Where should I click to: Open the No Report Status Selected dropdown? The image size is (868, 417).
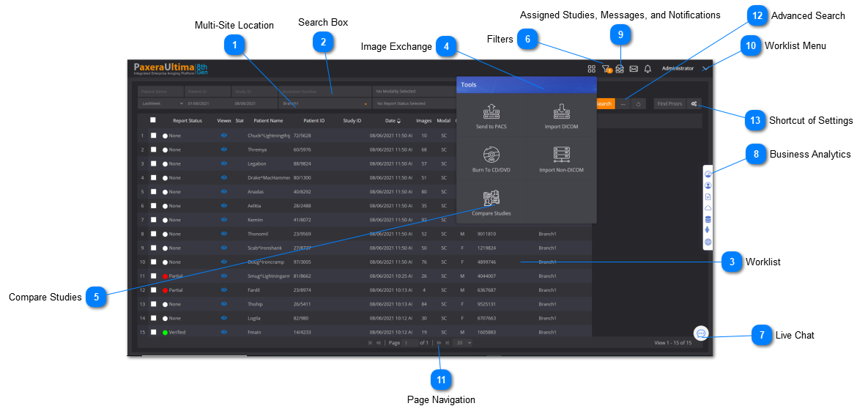[414, 103]
